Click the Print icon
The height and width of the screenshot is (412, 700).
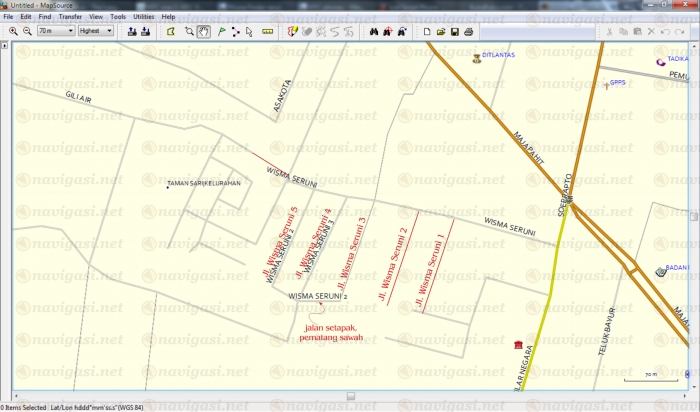coord(470,31)
